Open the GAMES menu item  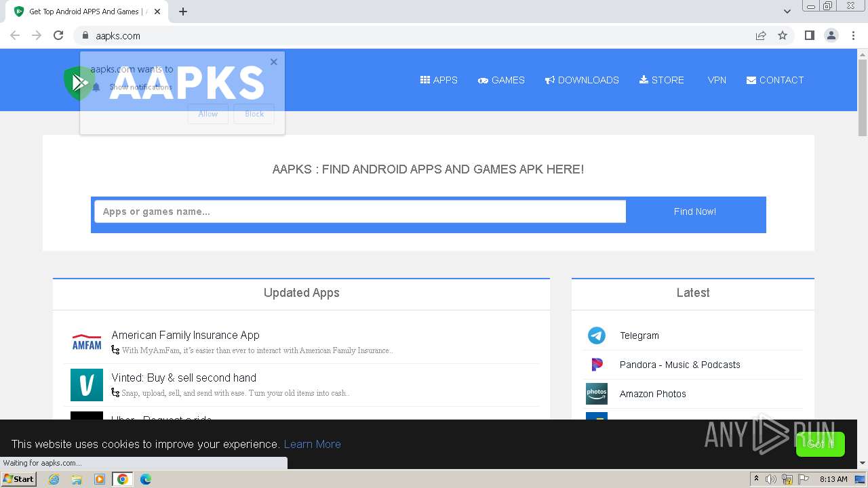[501, 80]
